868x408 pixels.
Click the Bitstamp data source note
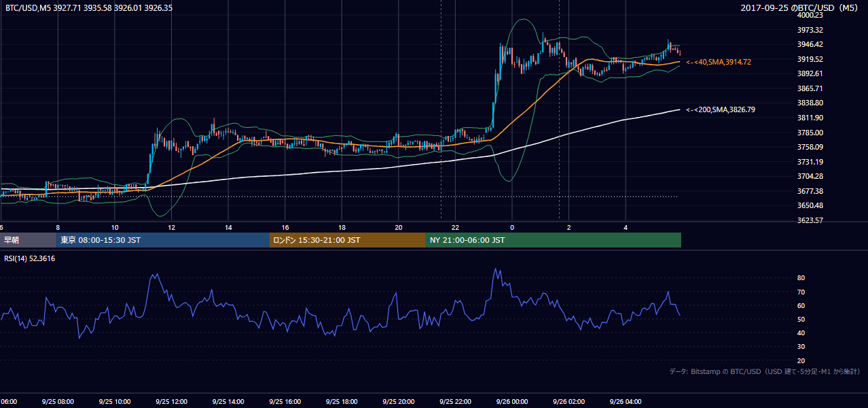click(765, 371)
